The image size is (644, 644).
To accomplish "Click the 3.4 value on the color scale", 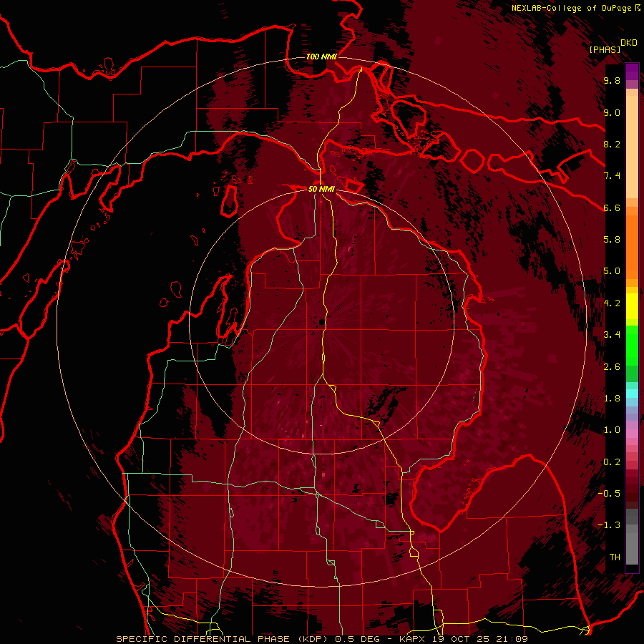I will click(612, 335).
